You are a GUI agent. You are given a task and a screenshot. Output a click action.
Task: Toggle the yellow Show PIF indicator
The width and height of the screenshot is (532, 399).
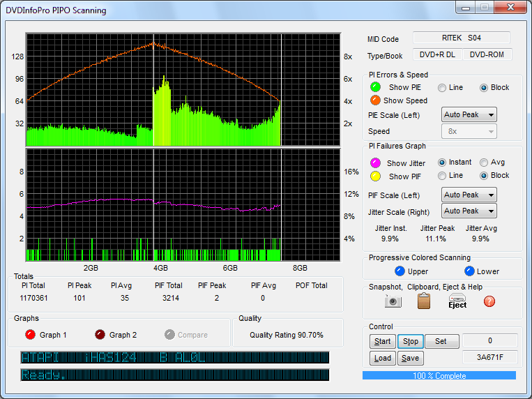(375, 176)
